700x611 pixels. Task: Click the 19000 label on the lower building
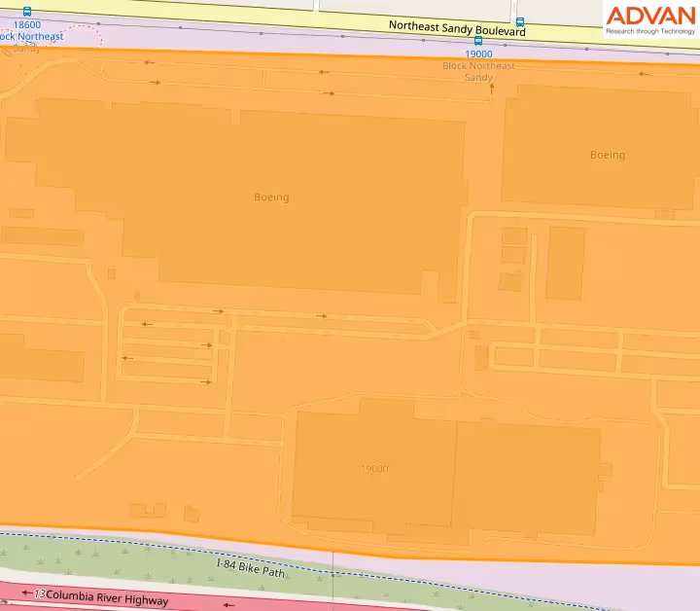tap(374, 469)
